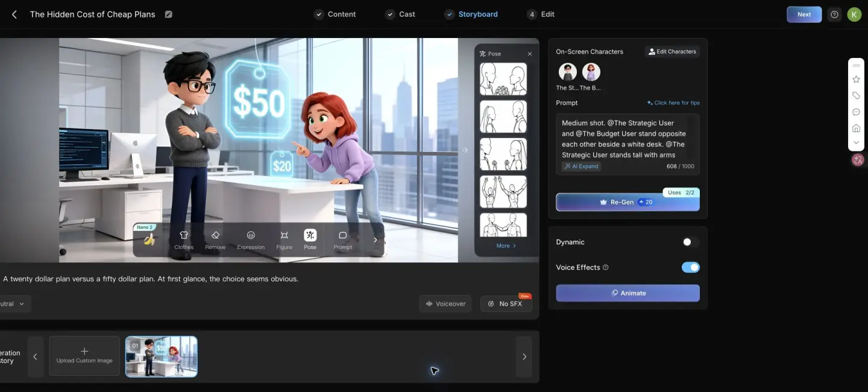Go back with the top-left arrow

[x=14, y=14]
